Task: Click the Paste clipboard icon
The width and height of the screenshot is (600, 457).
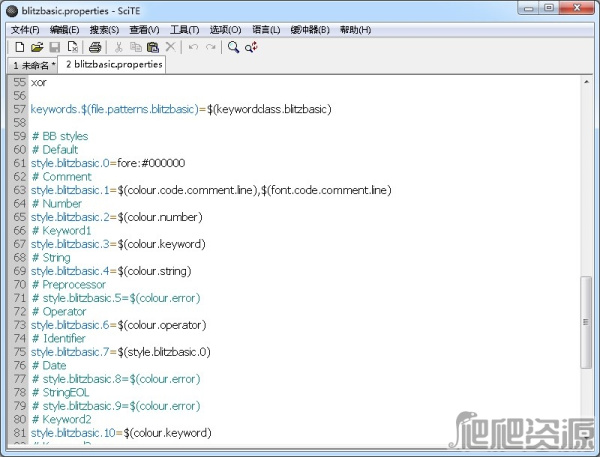Action: coord(152,47)
